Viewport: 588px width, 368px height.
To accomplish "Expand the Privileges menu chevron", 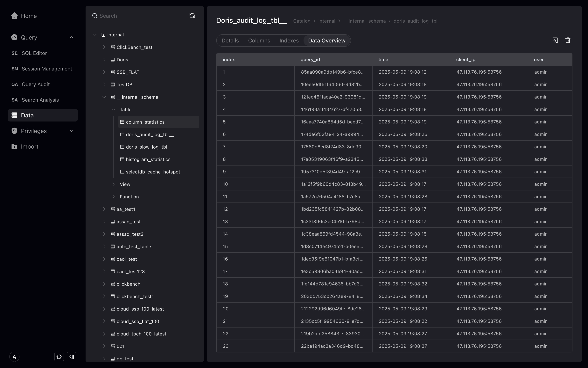I will tap(71, 131).
